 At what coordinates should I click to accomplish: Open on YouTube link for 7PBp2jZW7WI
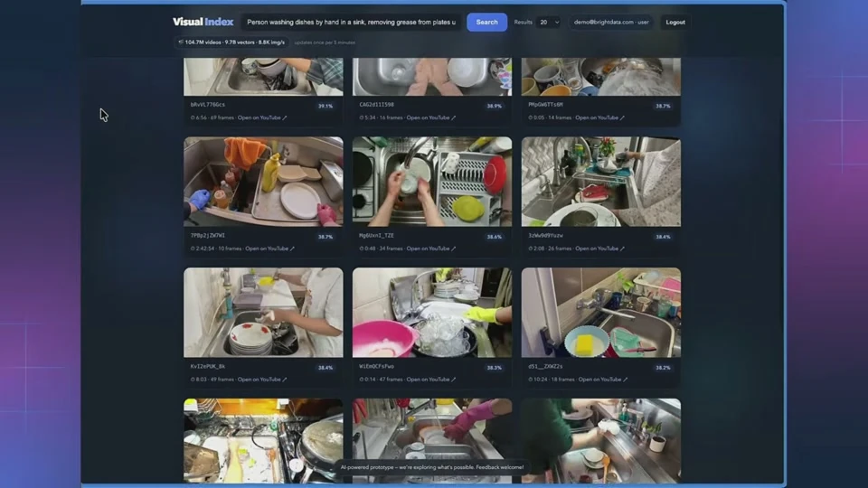pyautogui.click(x=269, y=249)
